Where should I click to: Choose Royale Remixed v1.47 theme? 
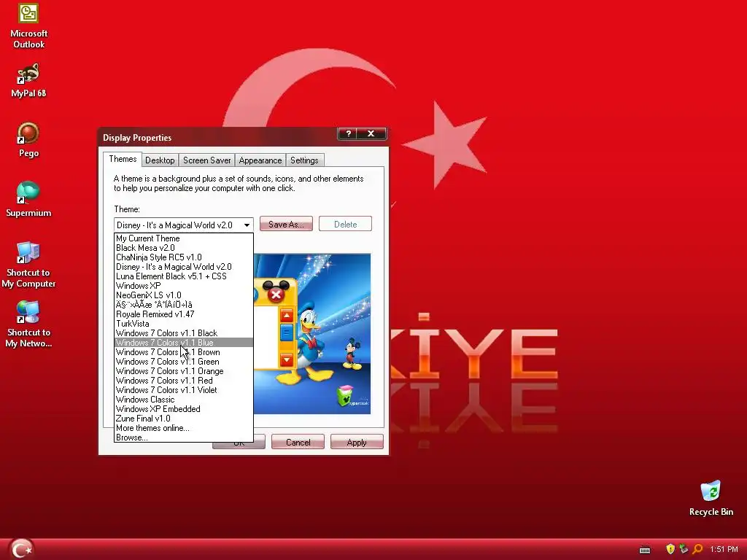[183, 314]
